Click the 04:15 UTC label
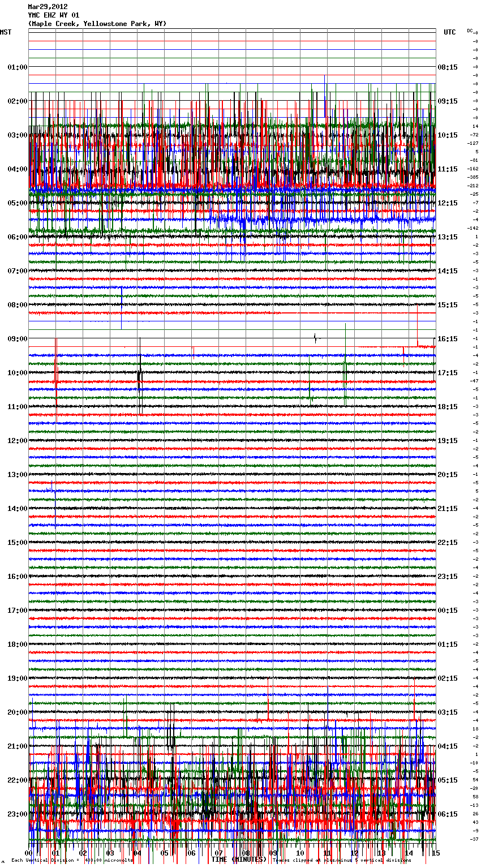 448,746
